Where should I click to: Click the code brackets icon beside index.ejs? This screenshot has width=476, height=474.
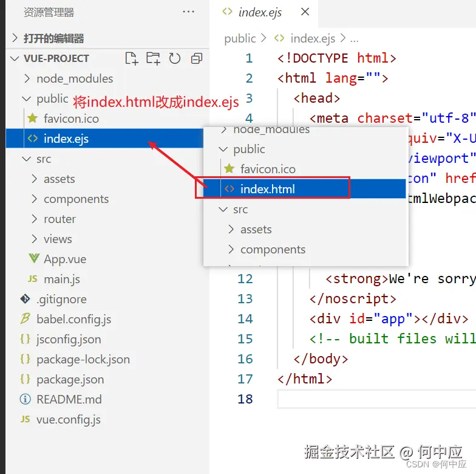click(x=33, y=139)
